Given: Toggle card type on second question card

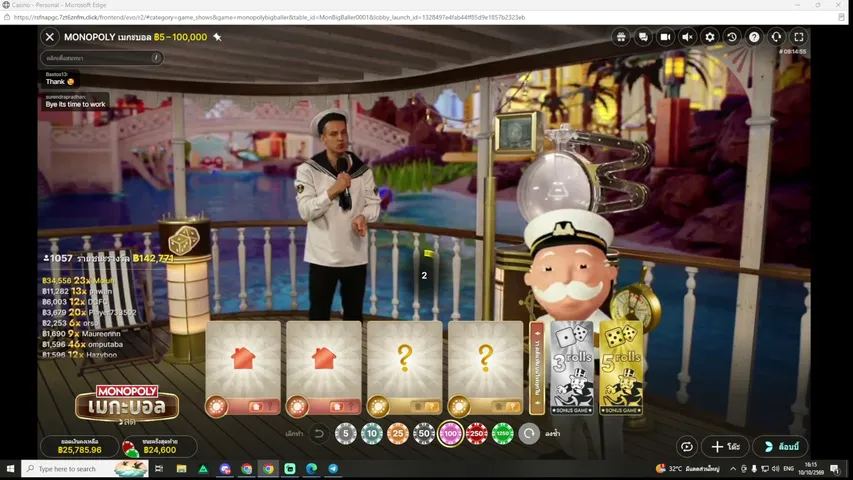Looking at the screenshot, I should (505, 407).
